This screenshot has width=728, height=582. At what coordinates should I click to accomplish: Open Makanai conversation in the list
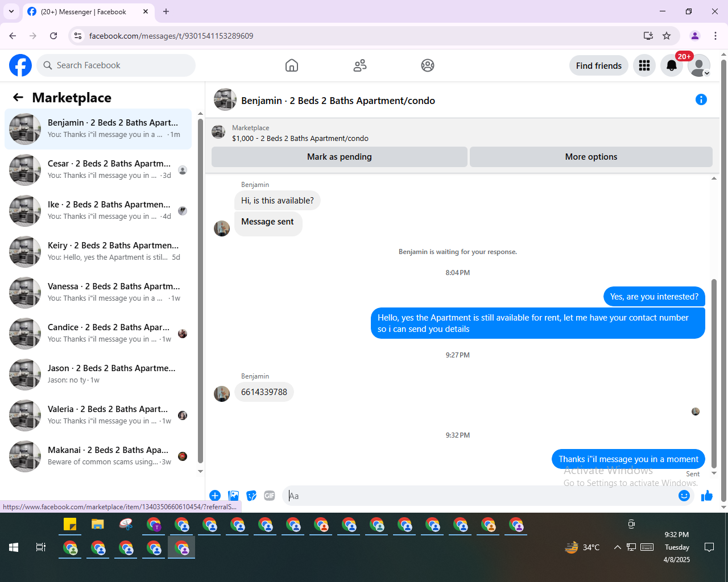pos(98,456)
